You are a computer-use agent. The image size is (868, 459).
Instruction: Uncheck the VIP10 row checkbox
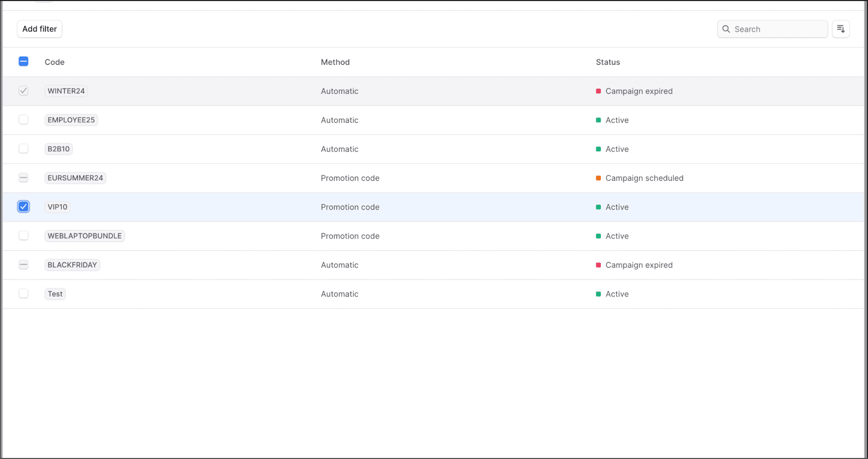(23, 207)
